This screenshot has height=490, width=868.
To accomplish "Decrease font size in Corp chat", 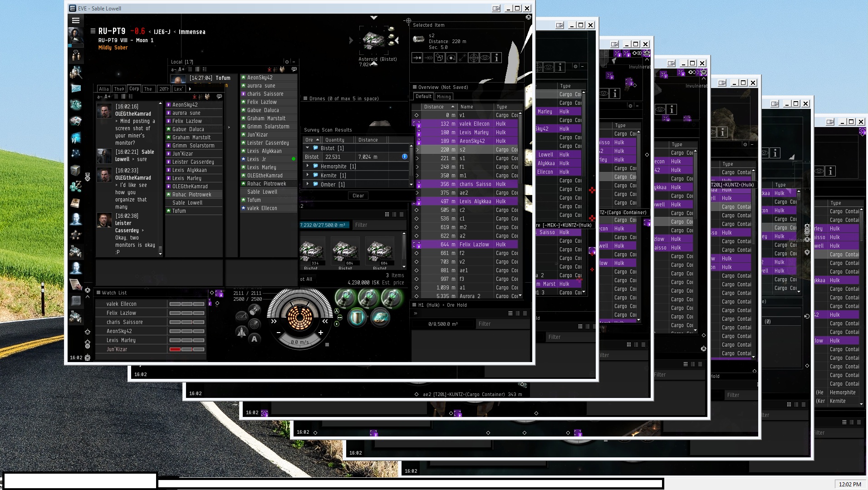I will tap(100, 97).
